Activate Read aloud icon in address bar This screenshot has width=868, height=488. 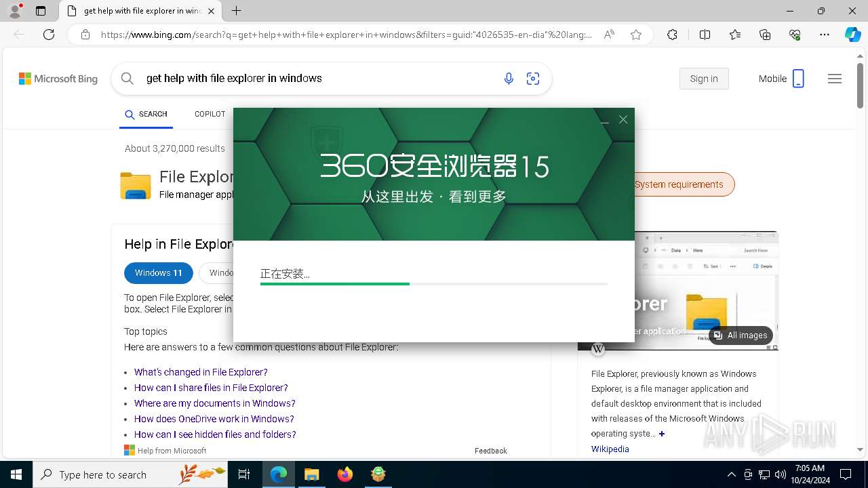609,35
